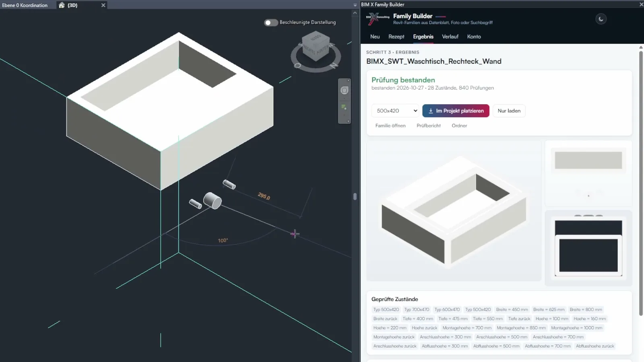Image resolution: width=644 pixels, height=362 pixels.
Task: Select the top view preview thumbnail
Action: [588, 248]
